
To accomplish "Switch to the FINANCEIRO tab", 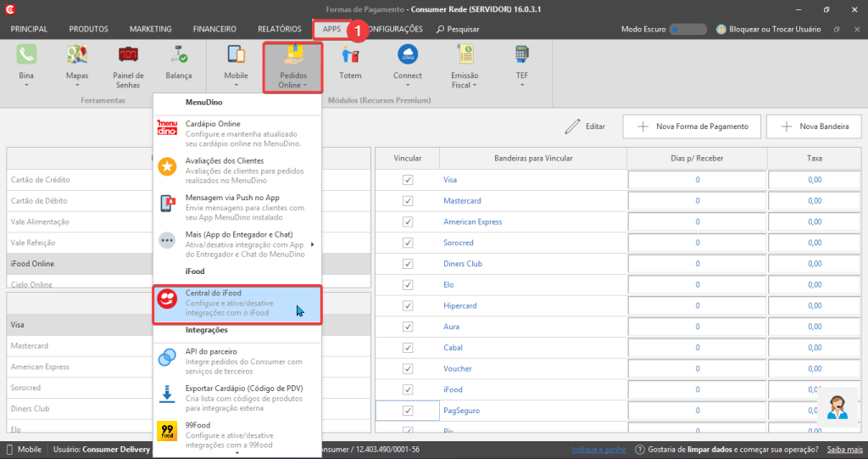I will [214, 29].
